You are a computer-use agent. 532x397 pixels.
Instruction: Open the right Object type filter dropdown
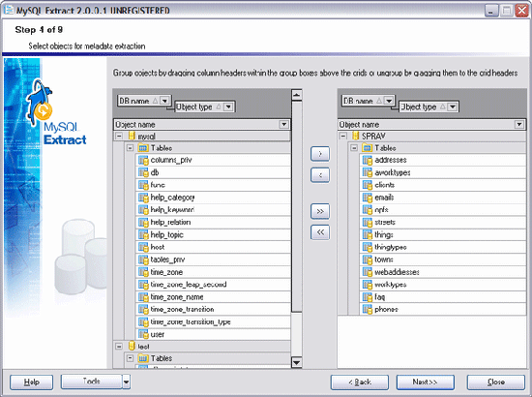pos(452,107)
